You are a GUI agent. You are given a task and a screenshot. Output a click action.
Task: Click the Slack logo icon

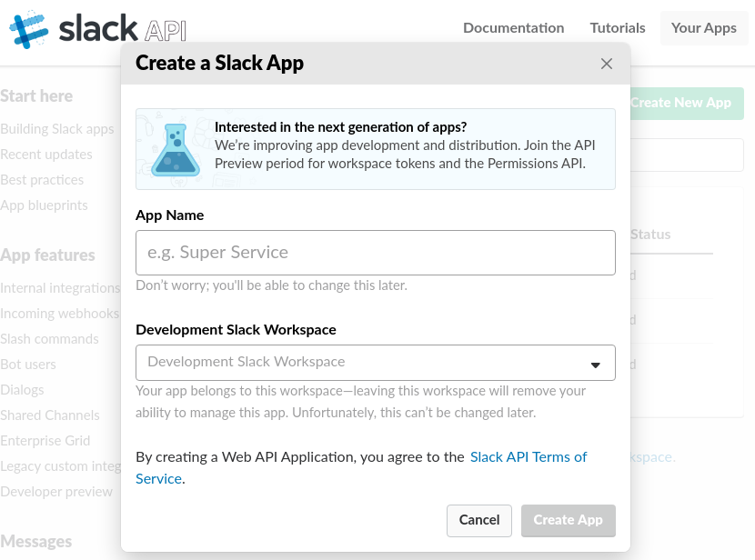(29, 28)
